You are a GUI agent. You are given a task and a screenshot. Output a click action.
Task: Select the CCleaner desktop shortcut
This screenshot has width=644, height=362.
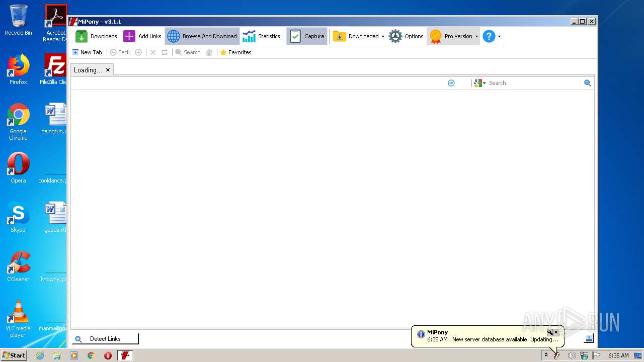click(18, 266)
